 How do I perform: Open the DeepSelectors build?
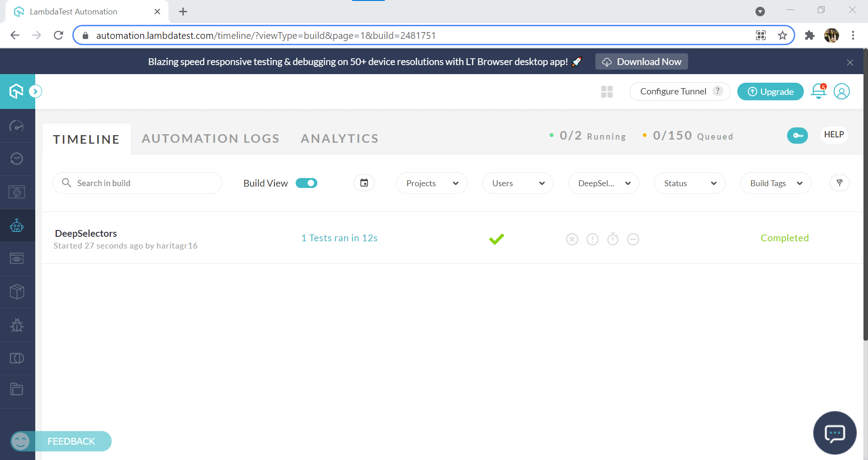coord(86,233)
